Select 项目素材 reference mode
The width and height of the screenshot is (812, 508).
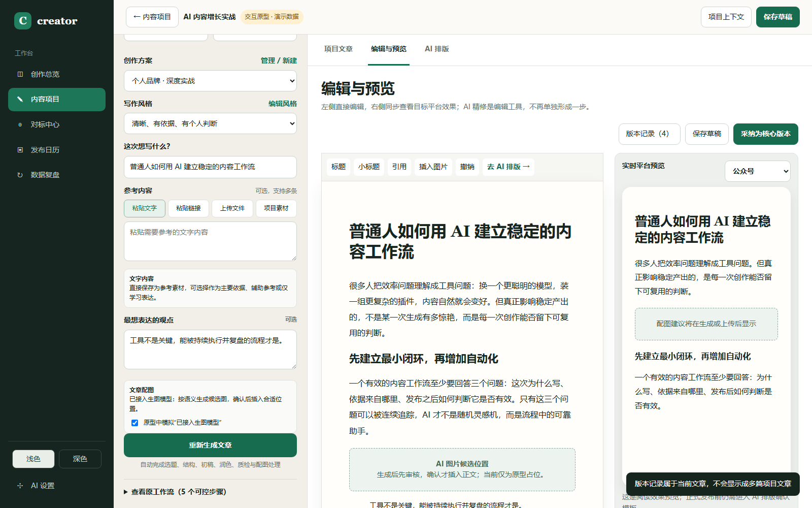click(276, 208)
